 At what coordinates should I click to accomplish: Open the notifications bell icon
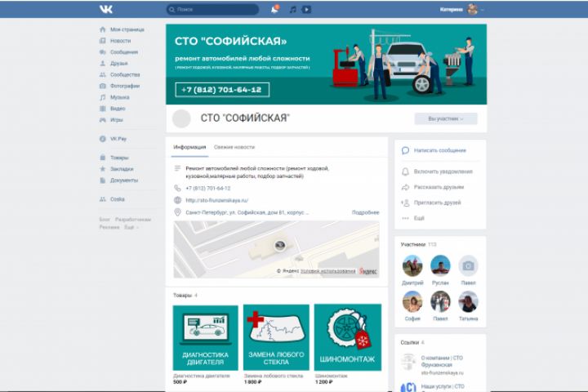pos(274,9)
